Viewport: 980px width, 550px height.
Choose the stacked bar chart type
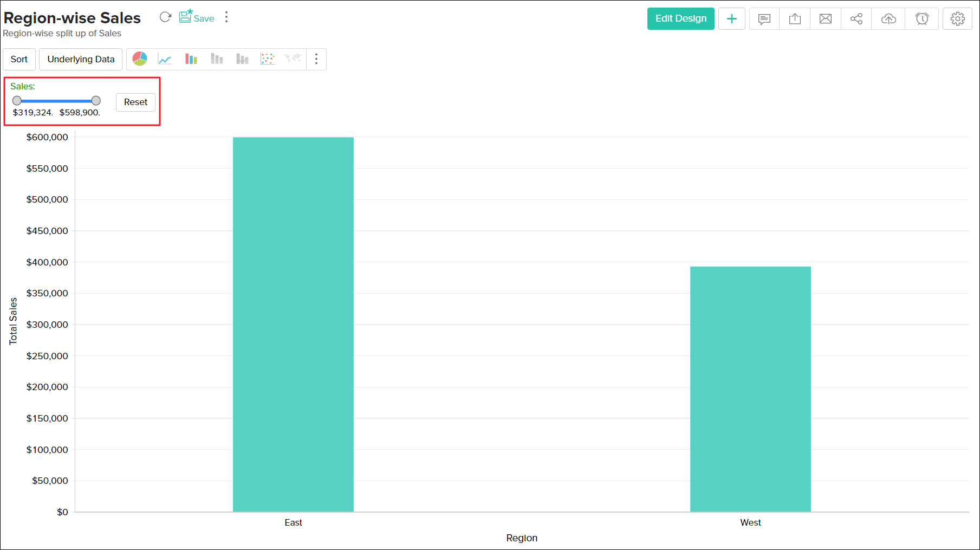coord(217,59)
